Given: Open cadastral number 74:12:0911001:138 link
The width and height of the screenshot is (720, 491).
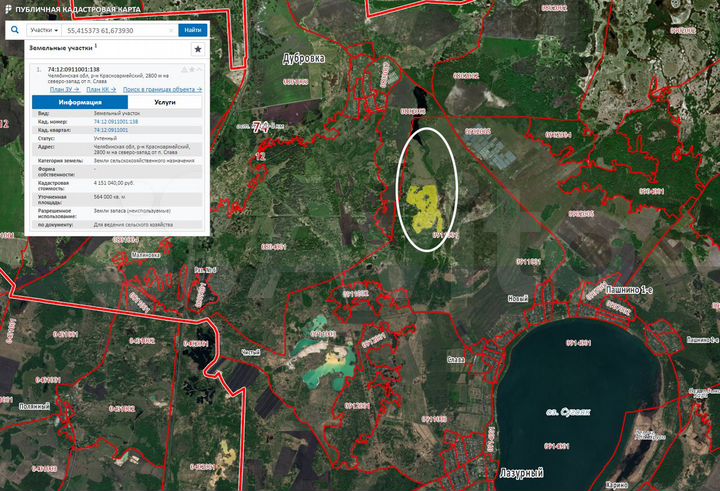Looking at the screenshot, I should (116, 122).
